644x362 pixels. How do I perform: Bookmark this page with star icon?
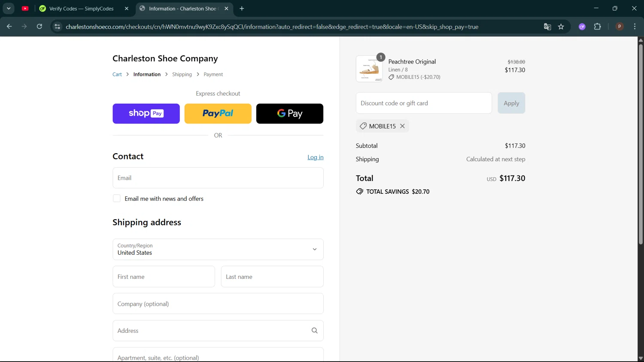pos(561,27)
